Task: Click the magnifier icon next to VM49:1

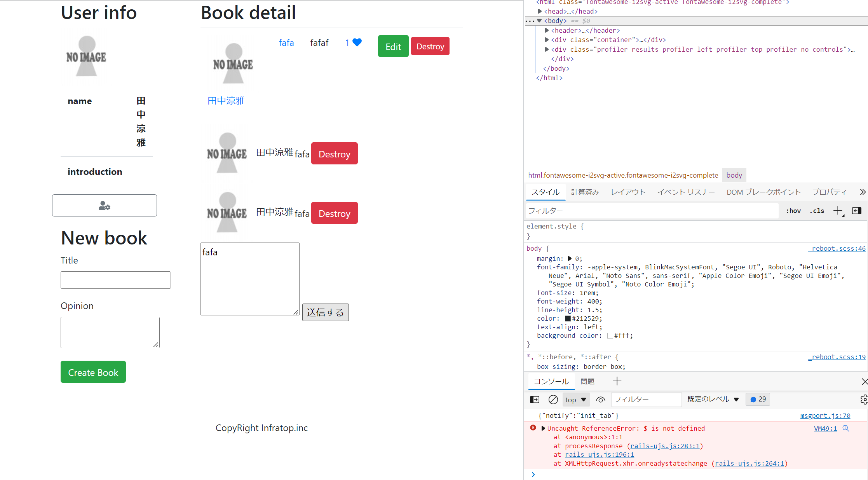Action: [846, 428]
